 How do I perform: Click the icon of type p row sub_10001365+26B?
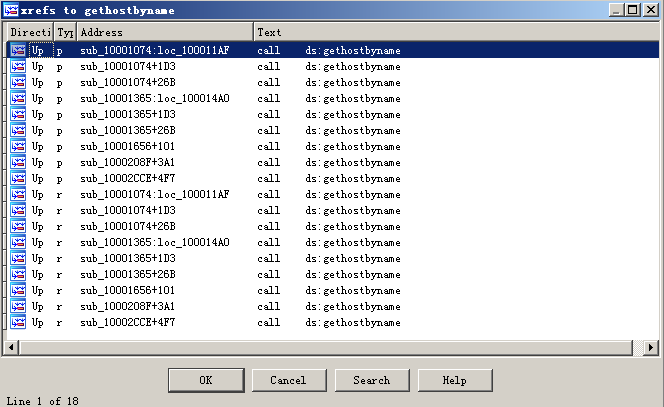click(18, 130)
